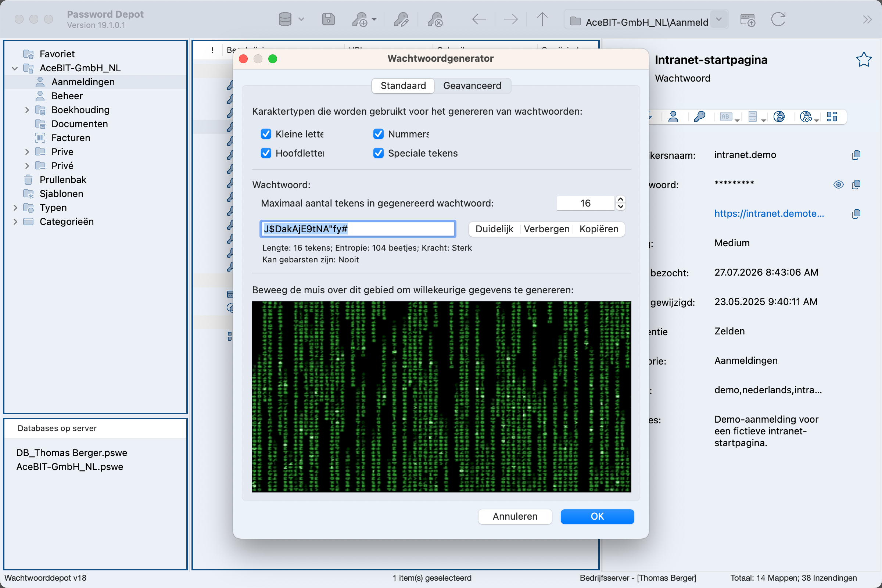Click the delete password key icon
This screenshot has width=882, height=588.
435,19
